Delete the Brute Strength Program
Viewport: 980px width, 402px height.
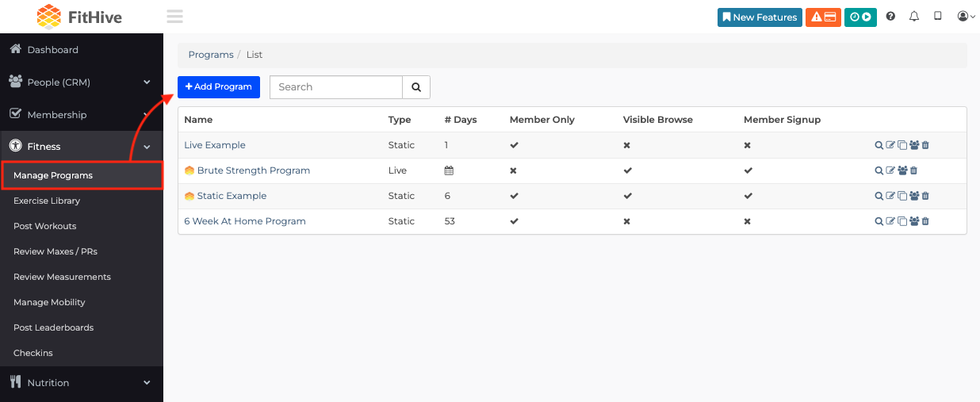913,170
